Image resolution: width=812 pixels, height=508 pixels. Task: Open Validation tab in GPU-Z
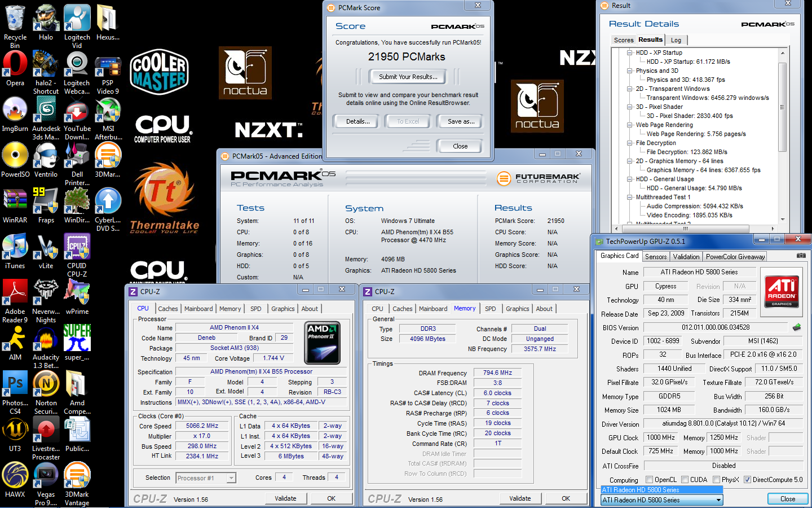686,256
